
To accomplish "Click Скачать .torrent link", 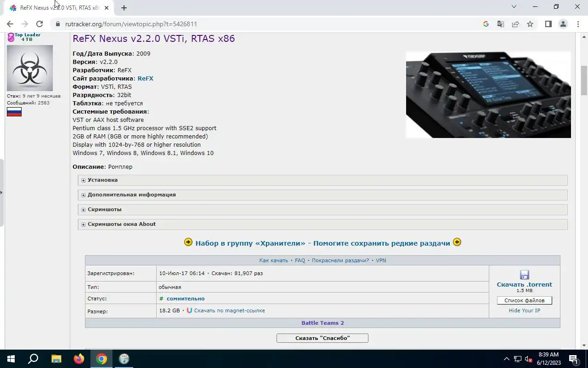I will (x=525, y=285).
